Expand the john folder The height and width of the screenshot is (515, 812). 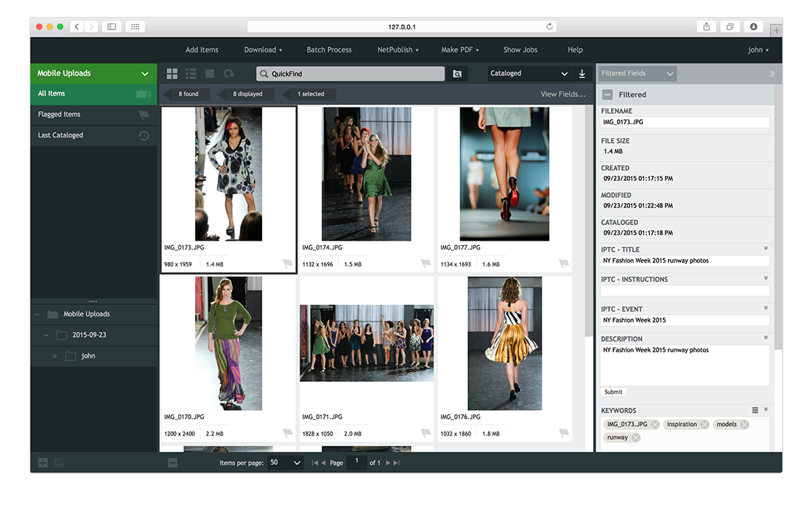pyautogui.click(x=54, y=357)
